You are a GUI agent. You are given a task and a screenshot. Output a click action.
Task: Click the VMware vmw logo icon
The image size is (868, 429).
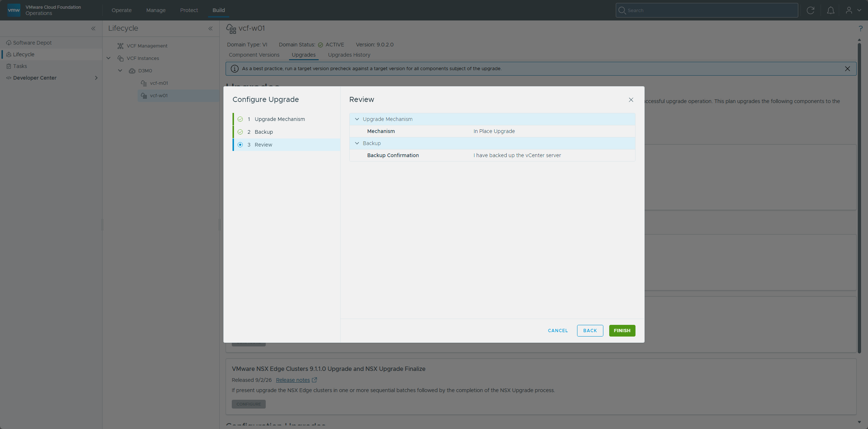[14, 10]
